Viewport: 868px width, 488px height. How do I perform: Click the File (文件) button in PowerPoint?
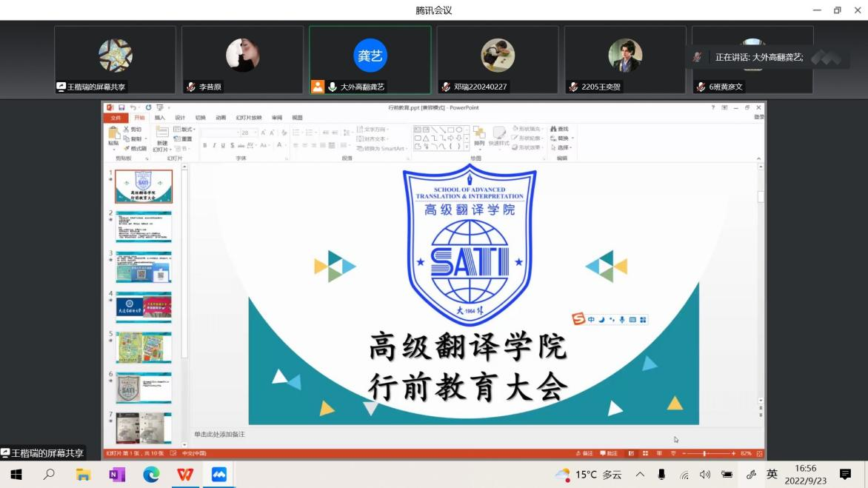pos(116,118)
